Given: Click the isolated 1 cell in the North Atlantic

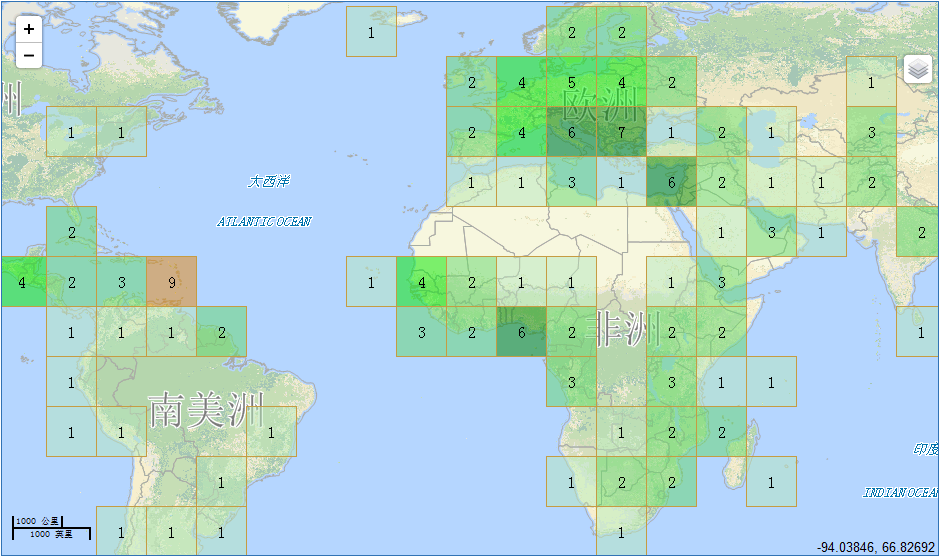Looking at the screenshot, I should pyautogui.click(x=371, y=32).
